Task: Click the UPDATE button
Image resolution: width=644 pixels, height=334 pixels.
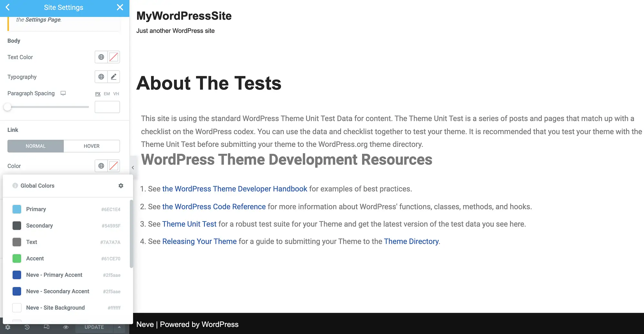Action: tap(94, 327)
